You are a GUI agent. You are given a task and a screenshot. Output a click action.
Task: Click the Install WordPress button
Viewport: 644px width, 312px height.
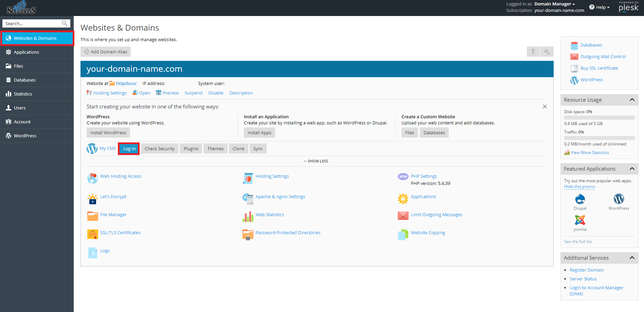(108, 133)
